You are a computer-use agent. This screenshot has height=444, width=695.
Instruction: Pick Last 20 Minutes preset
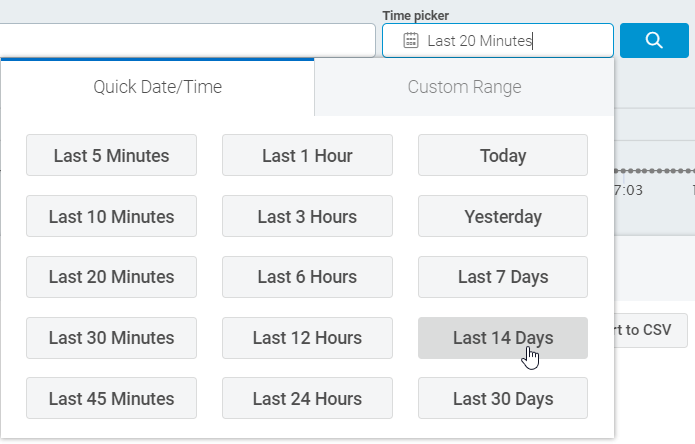click(111, 277)
